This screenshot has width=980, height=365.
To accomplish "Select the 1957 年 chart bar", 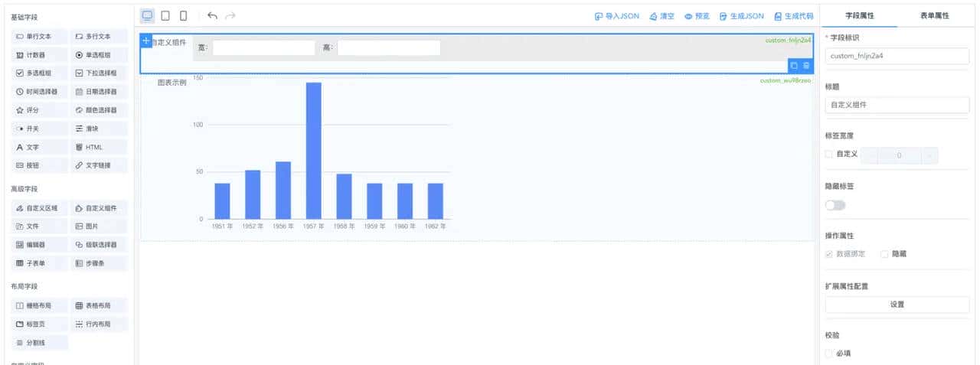I will pos(313,151).
